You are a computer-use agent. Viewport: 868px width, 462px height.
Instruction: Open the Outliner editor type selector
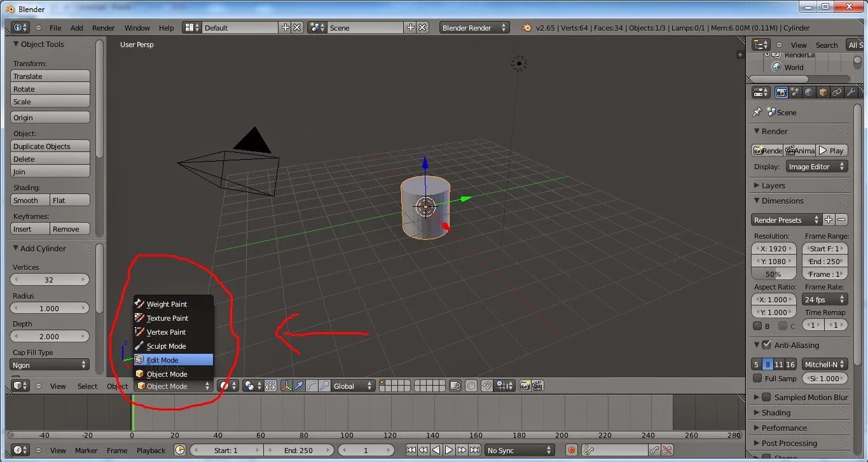point(761,45)
